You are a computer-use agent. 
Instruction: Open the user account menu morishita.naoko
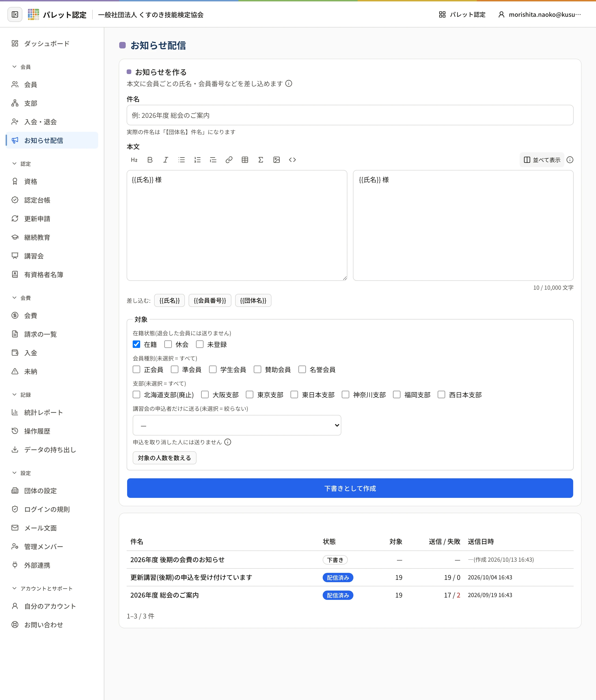(540, 14)
